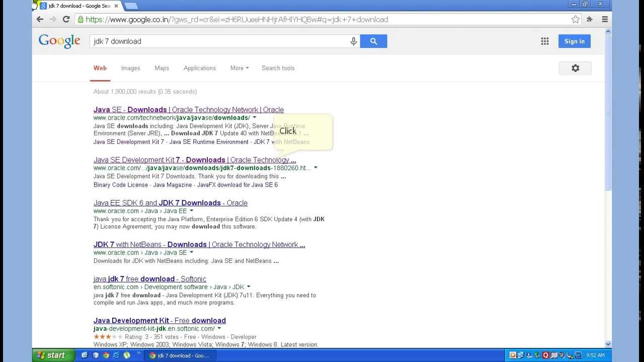Switch to Maps results
Viewport: 644px width, 362px height.
pos(162,68)
